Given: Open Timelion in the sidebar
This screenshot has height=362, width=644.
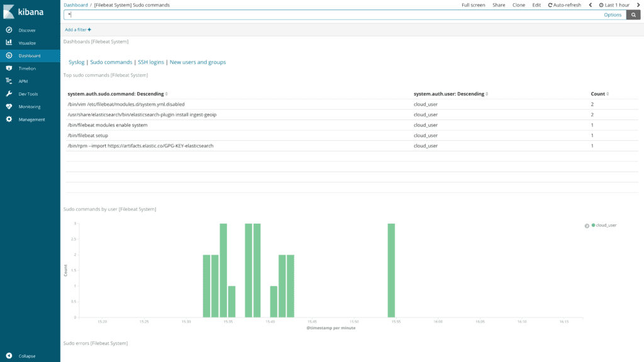Looking at the screenshot, I should 27,69.
